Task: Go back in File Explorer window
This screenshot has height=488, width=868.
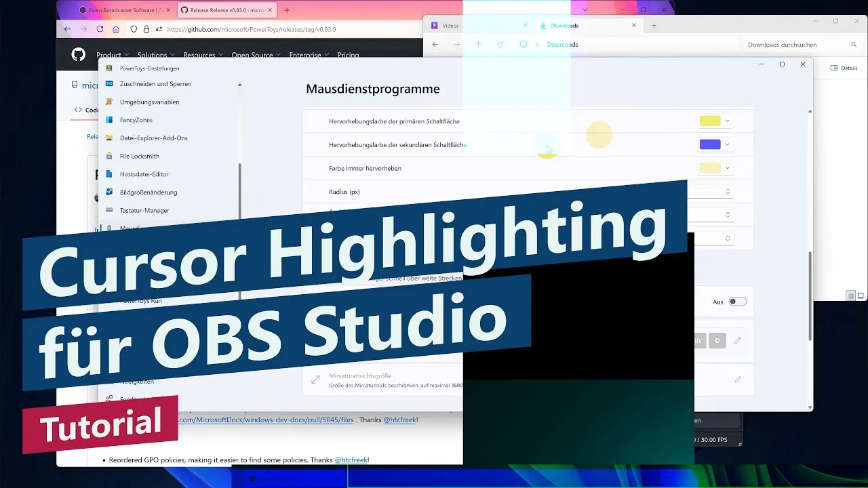Action: pyautogui.click(x=435, y=45)
